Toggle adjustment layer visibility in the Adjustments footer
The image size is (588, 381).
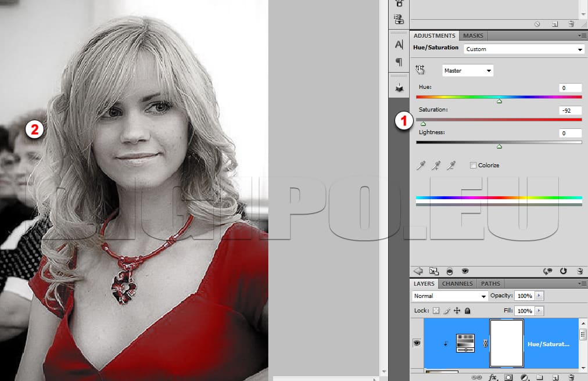465,271
